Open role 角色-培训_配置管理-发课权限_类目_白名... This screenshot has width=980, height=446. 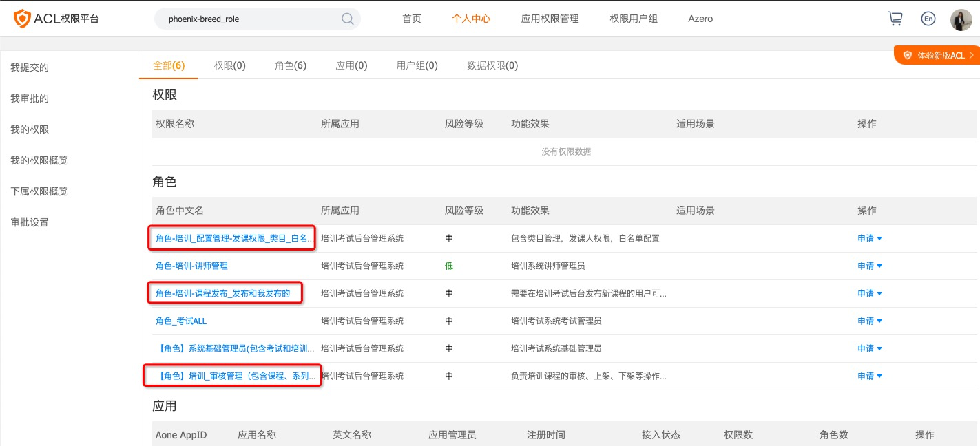coord(235,238)
